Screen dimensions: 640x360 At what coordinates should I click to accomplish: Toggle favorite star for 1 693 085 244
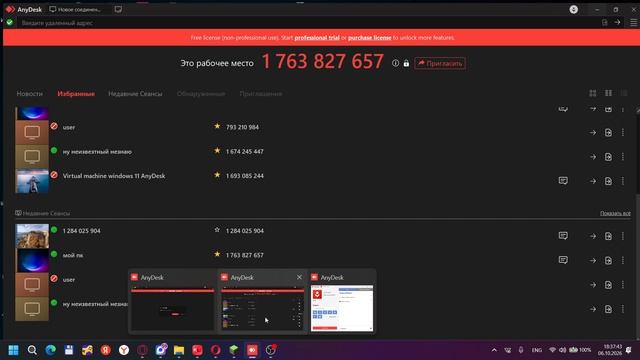217,175
